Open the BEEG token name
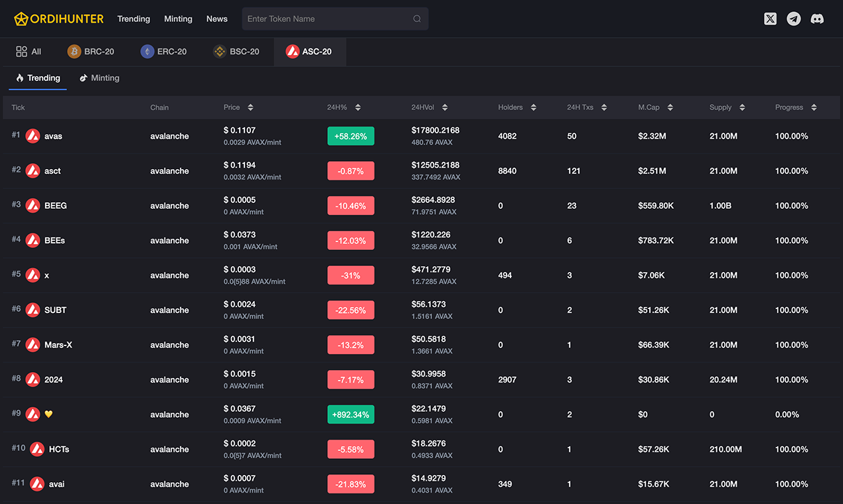The height and width of the screenshot is (504, 843). point(56,206)
